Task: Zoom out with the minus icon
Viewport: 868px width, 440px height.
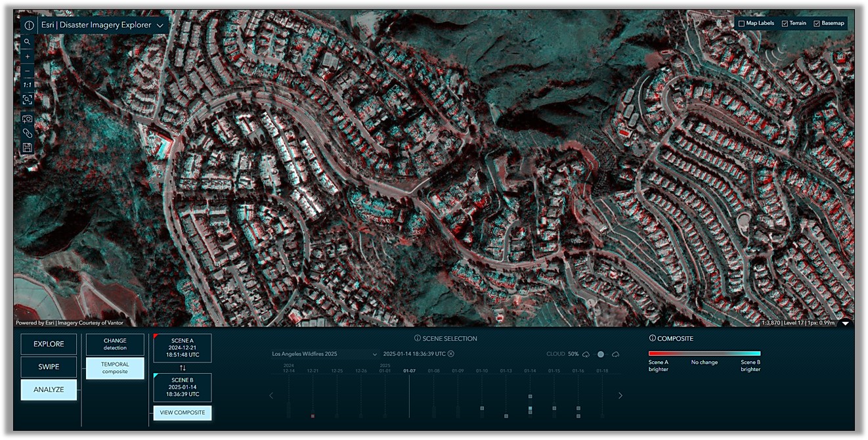Action: point(28,71)
